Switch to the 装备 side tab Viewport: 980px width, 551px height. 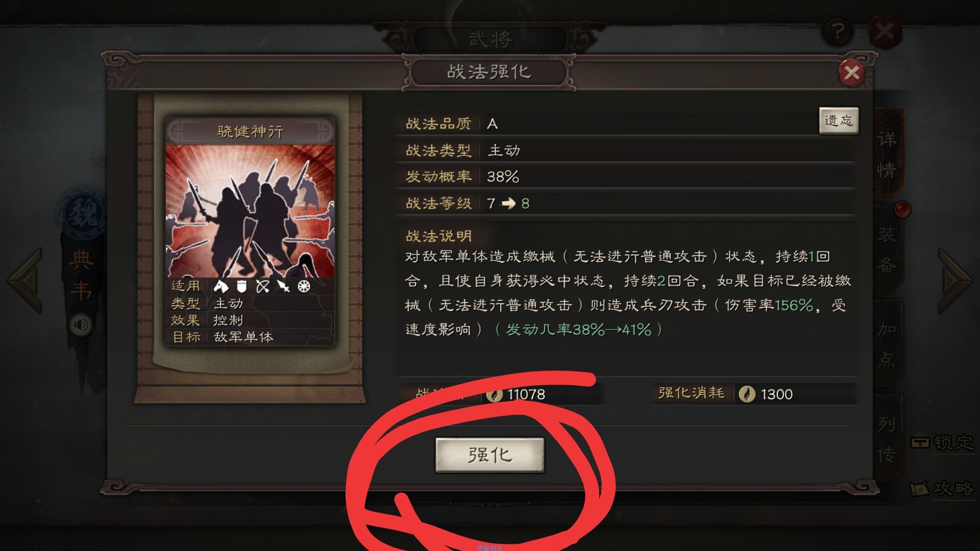(887, 250)
